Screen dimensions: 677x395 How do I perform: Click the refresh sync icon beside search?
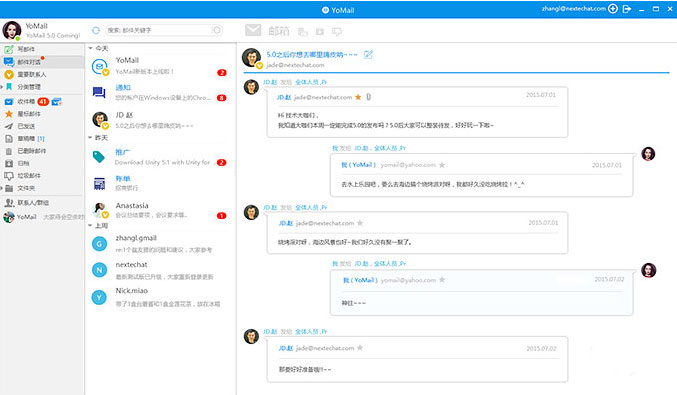96,30
